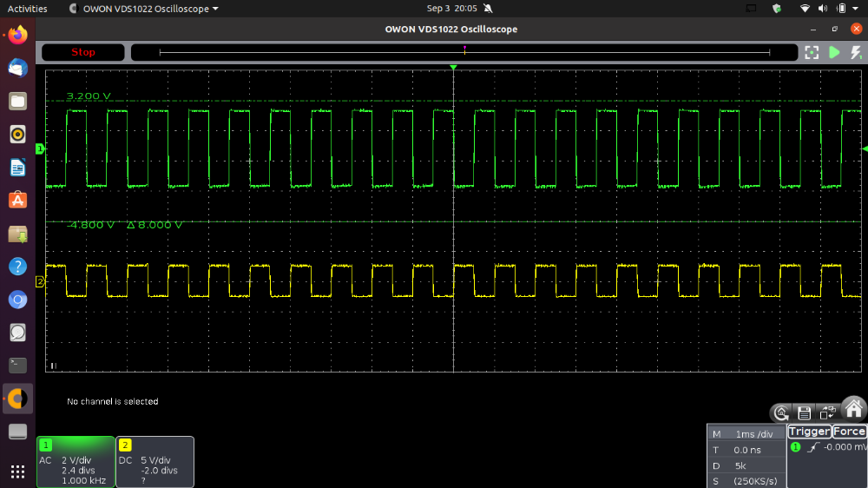Image resolution: width=868 pixels, height=488 pixels.
Task: Click the save floppy disk icon
Action: [x=805, y=413]
